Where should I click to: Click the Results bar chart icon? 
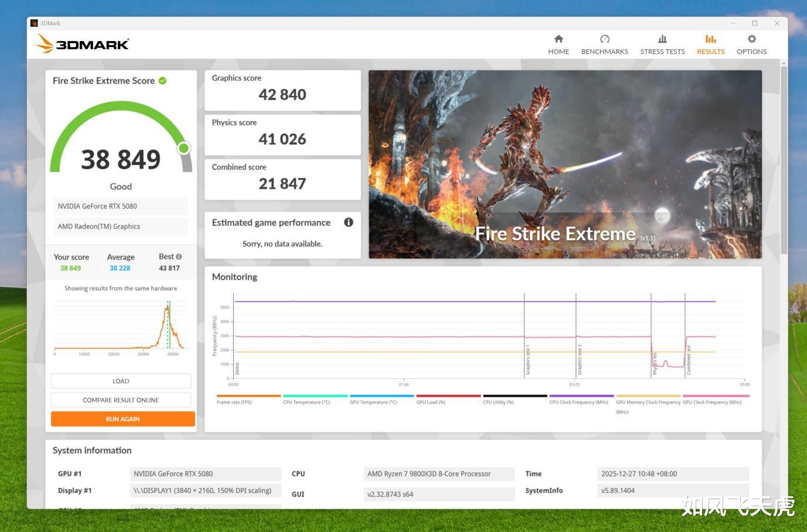click(x=711, y=39)
